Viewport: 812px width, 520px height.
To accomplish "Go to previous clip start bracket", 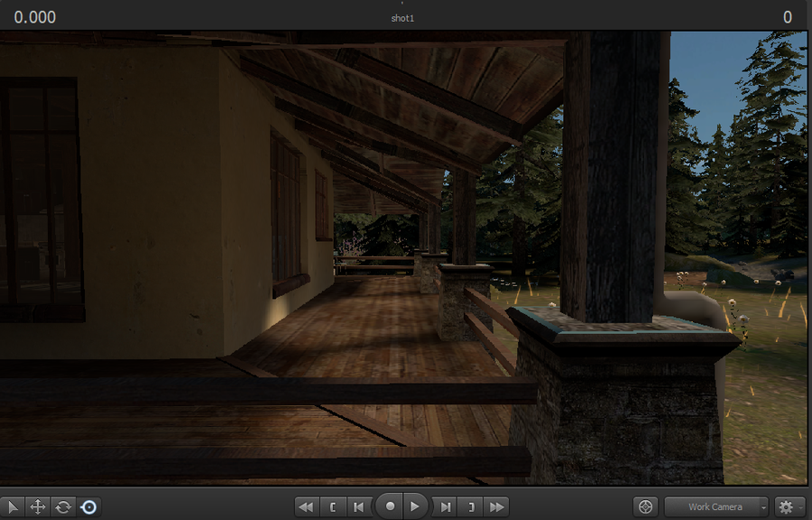I will point(333,506).
